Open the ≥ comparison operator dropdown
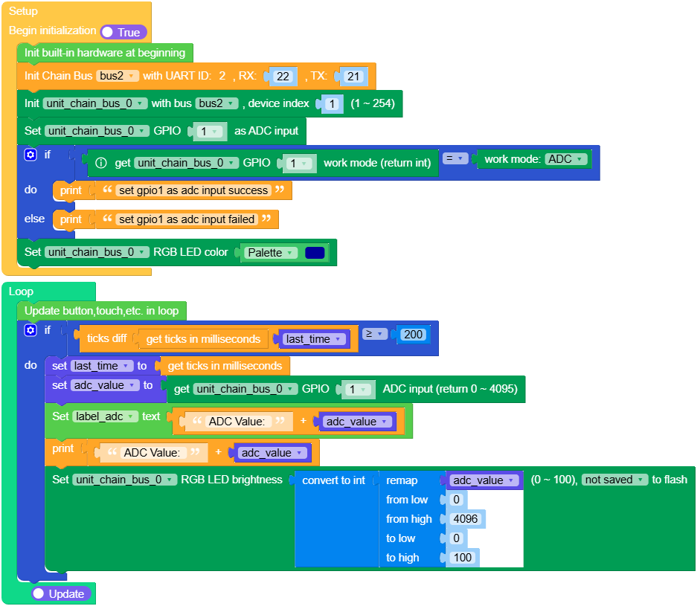 tap(375, 334)
